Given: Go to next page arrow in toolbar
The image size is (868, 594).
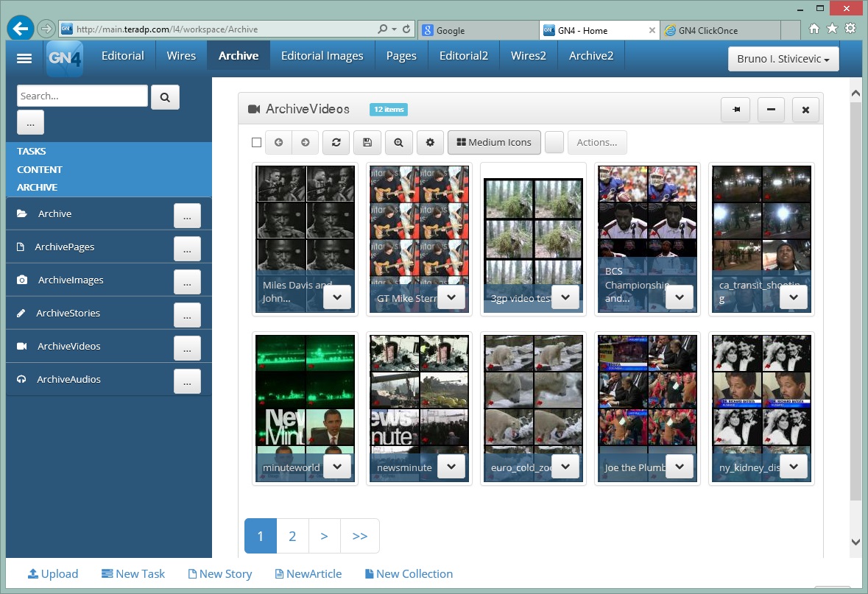Looking at the screenshot, I should click(305, 142).
